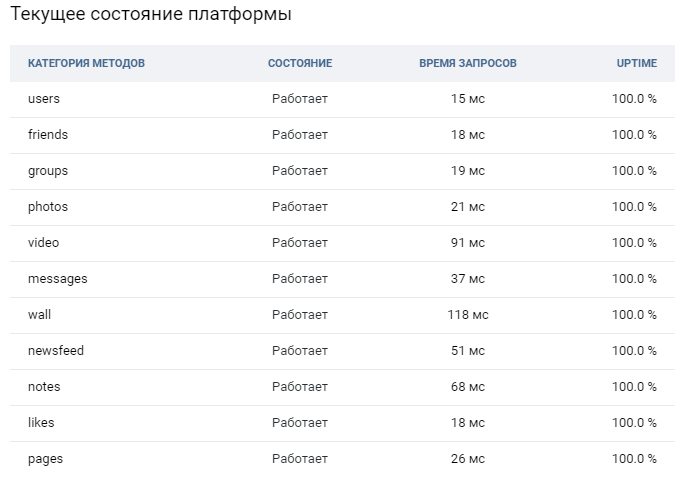Image resolution: width=689 pixels, height=493 pixels.
Task: Open the 'friends' category row
Action: [x=48, y=135]
